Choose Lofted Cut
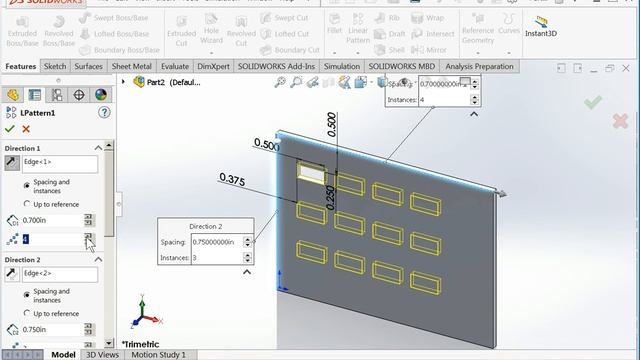 285,34
